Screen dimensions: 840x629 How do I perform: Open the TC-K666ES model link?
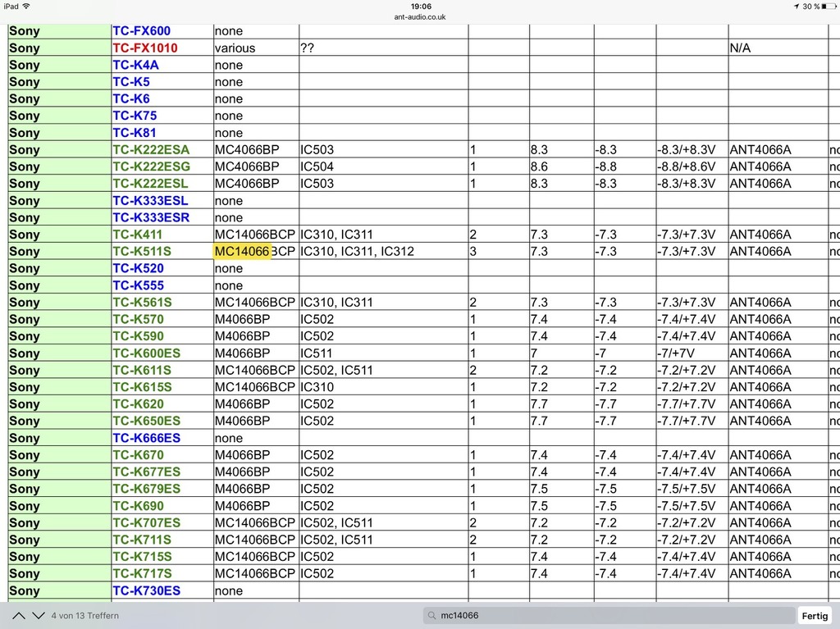[146, 438]
